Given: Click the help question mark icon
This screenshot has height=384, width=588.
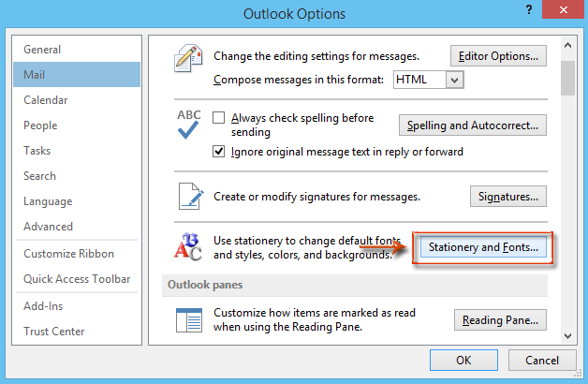Looking at the screenshot, I should pyautogui.click(x=531, y=13).
